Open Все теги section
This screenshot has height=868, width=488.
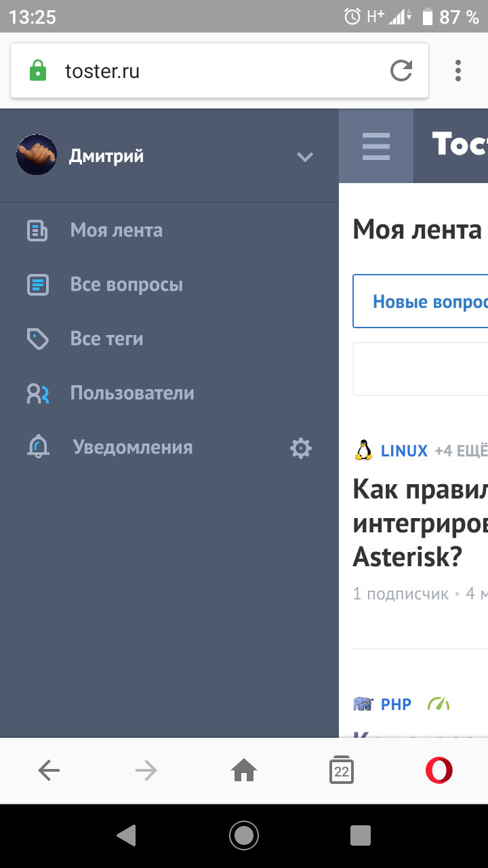pos(106,339)
